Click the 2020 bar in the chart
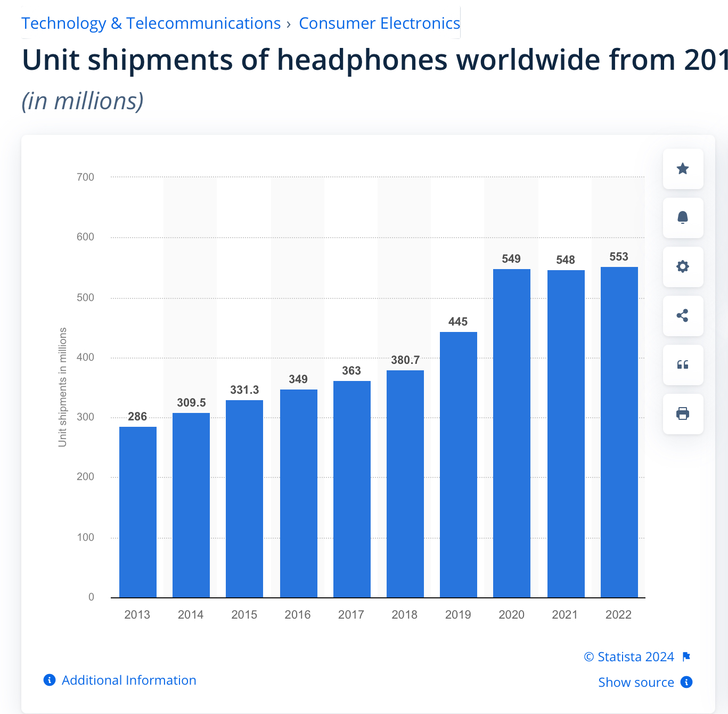This screenshot has width=728, height=714. (x=512, y=433)
